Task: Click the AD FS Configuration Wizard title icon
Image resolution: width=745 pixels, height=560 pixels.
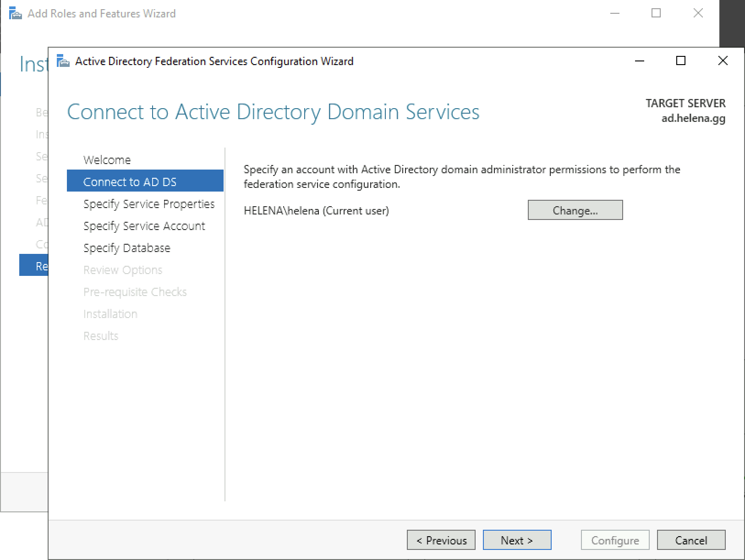Action: click(x=63, y=61)
